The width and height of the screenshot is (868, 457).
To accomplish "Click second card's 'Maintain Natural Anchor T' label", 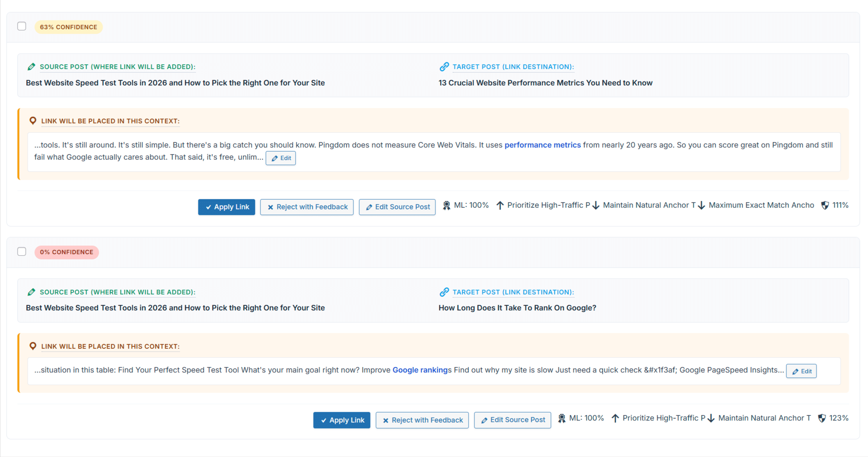I will tap(765, 418).
